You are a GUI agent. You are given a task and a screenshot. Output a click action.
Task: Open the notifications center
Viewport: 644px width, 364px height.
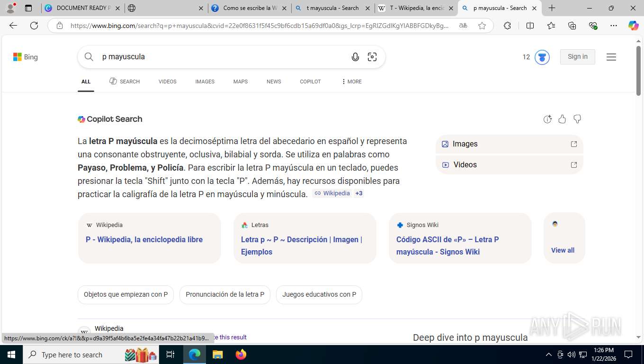click(628, 355)
